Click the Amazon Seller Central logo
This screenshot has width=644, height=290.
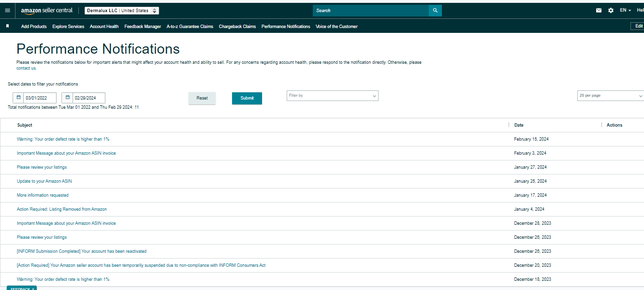(47, 11)
